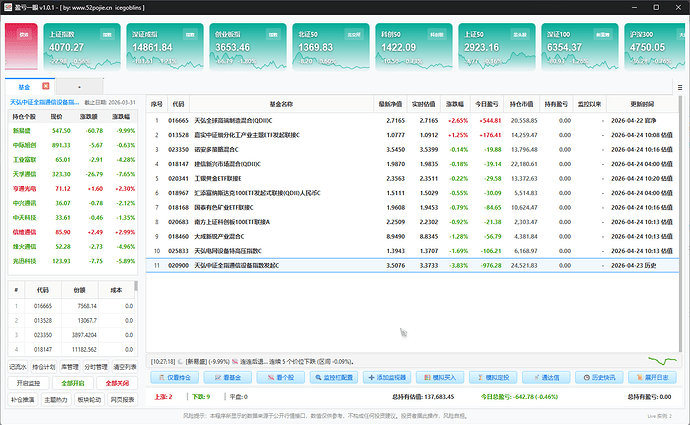Sort table by 涨跌幅 column header
The image size is (690, 425).
[x=455, y=104]
